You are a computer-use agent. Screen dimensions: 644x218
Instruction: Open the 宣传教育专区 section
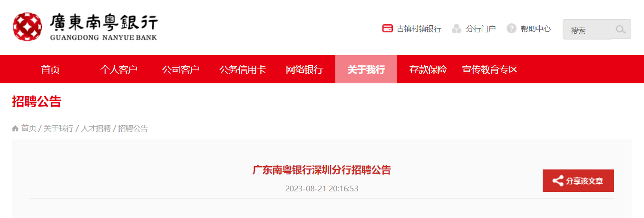490,69
